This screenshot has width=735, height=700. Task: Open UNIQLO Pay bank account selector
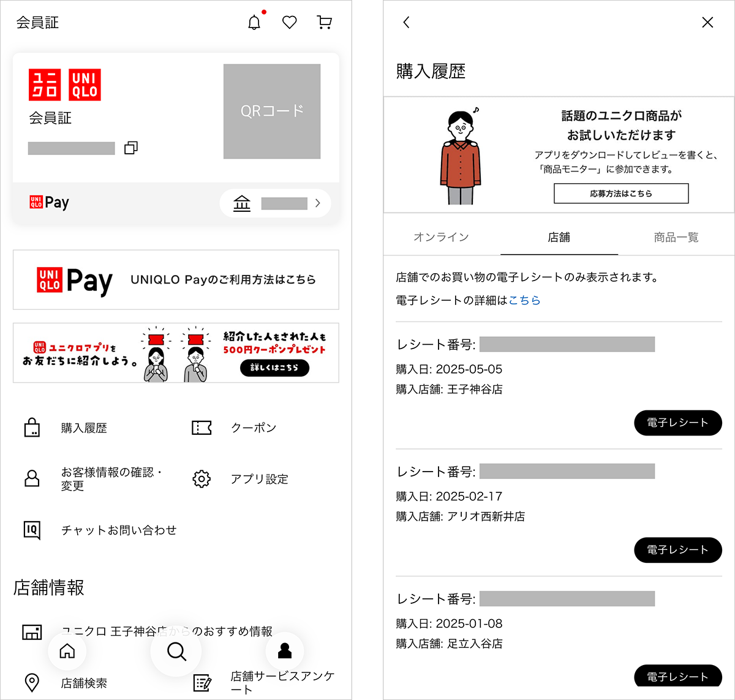point(275,203)
